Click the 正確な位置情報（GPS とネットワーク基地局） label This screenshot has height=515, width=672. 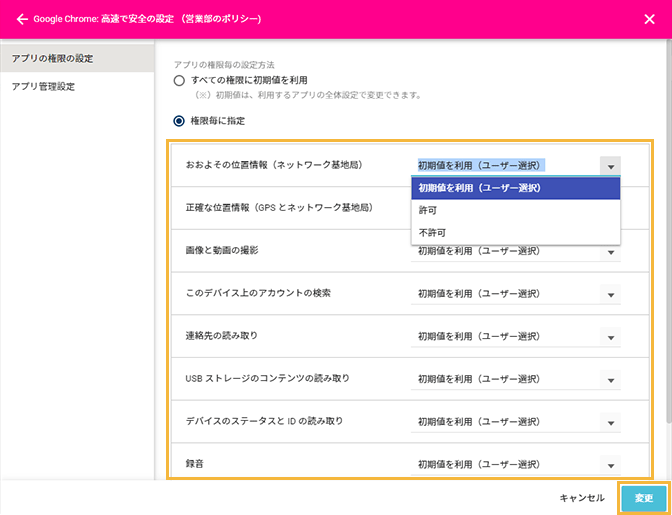point(279,208)
